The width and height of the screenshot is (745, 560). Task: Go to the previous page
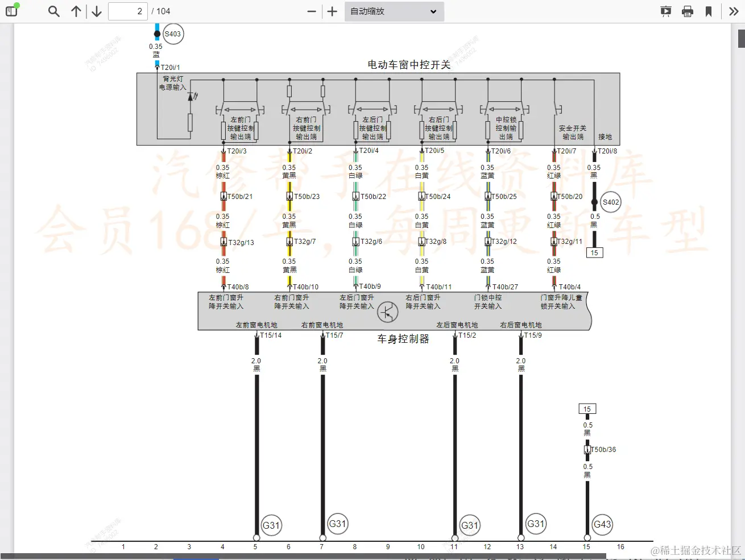tap(76, 11)
